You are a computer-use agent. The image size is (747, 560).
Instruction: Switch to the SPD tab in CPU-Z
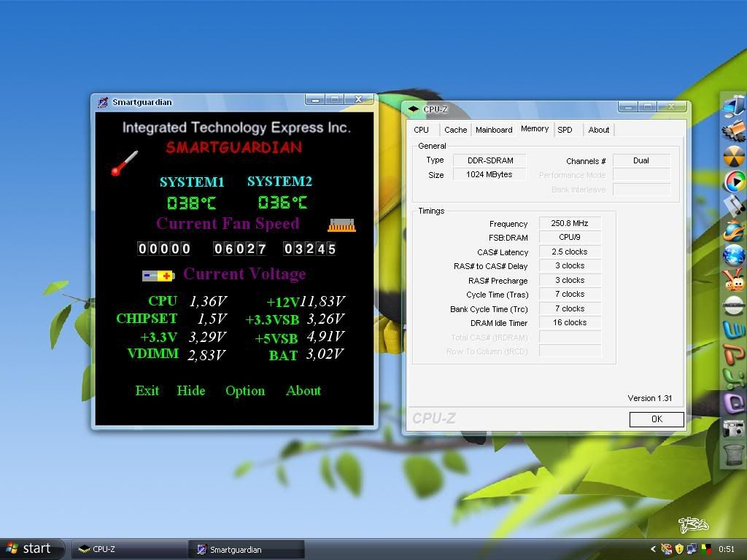(x=565, y=130)
